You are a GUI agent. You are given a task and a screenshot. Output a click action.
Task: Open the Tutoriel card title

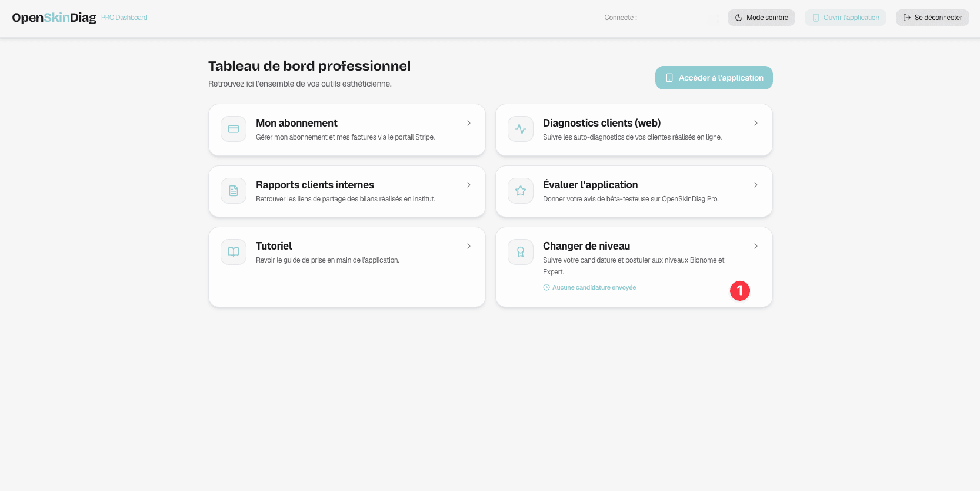274,246
